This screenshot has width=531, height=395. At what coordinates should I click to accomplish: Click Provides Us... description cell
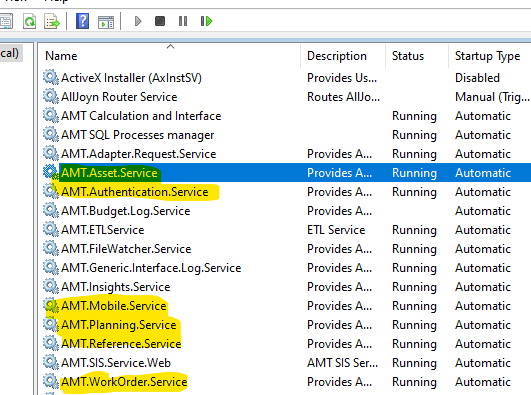point(342,78)
